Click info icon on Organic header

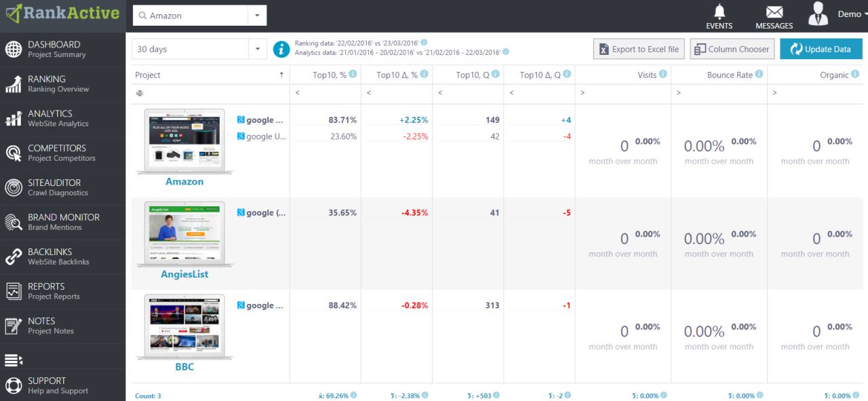click(x=855, y=75)
